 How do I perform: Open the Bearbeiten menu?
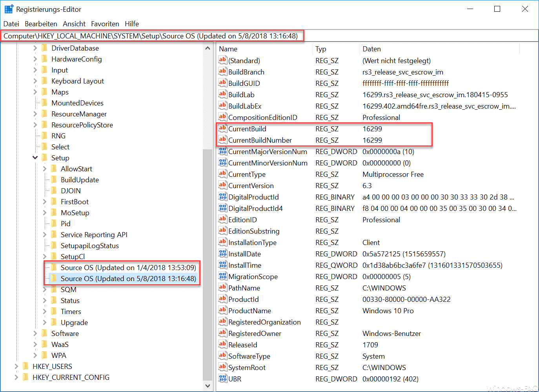(41, 24)
